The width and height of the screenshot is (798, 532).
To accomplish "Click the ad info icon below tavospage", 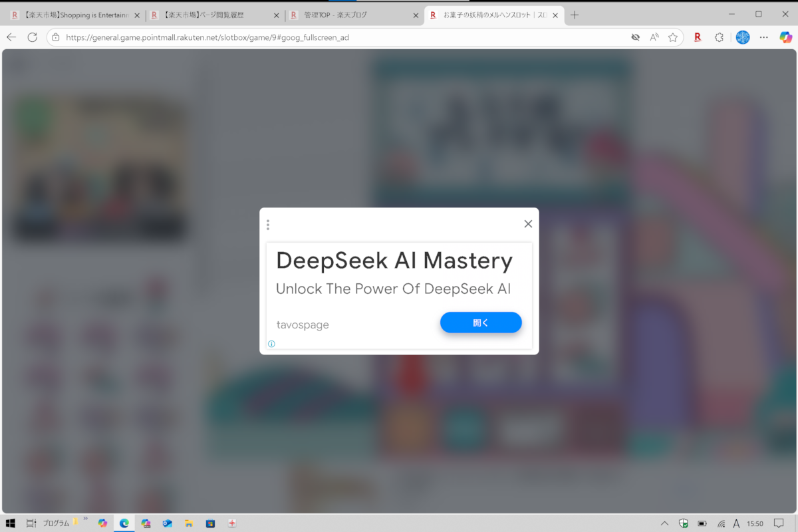I will coord(271,344).
